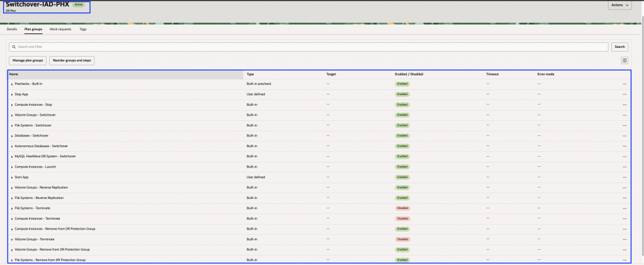Expand Databases - Switchover group
Screen dimensions: 644x265
12,135
